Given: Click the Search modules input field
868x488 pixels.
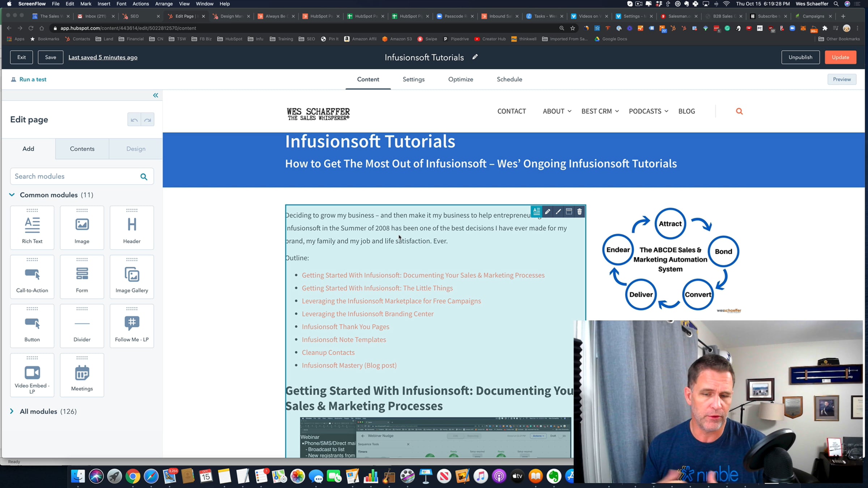Looking at the screenshot, I should point(74,176).
